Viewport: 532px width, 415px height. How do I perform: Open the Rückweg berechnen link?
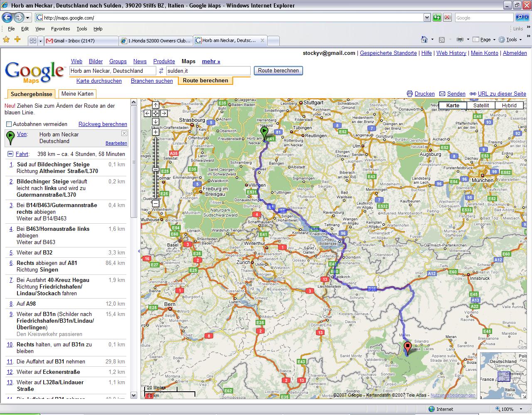(103, 124)
